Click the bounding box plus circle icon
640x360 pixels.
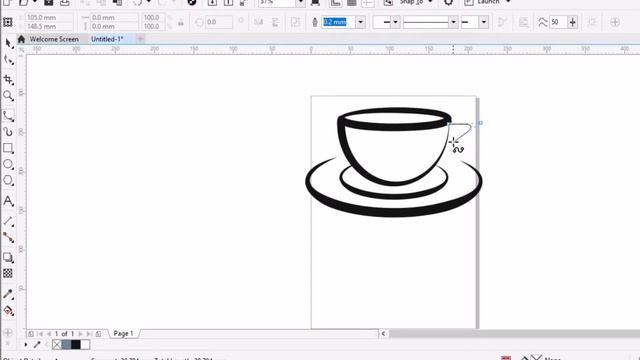point(615,22)
